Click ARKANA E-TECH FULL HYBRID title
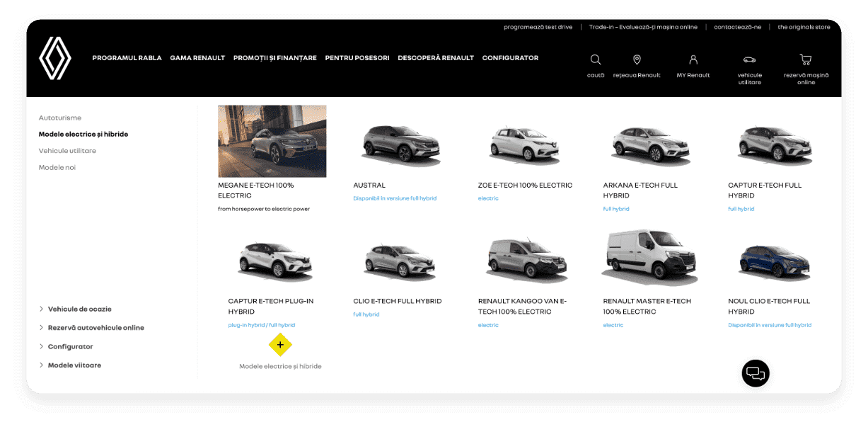Screen dimensions: 868x427 [640, 190]
